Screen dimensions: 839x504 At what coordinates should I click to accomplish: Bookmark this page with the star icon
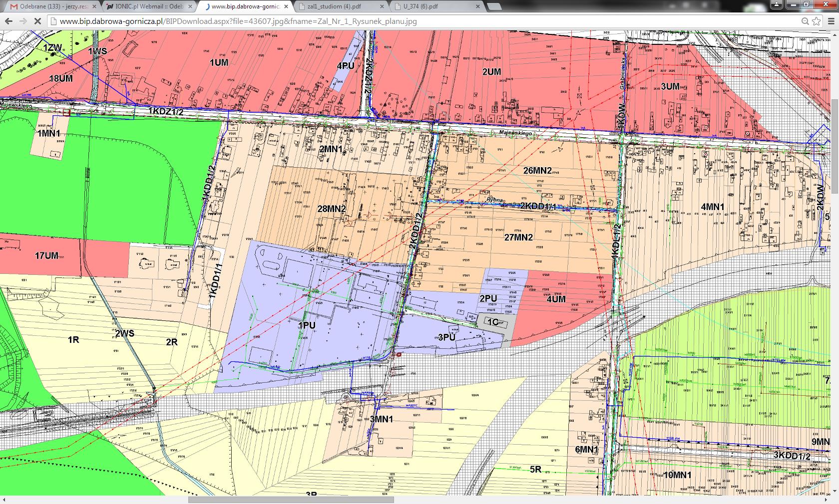816,21
